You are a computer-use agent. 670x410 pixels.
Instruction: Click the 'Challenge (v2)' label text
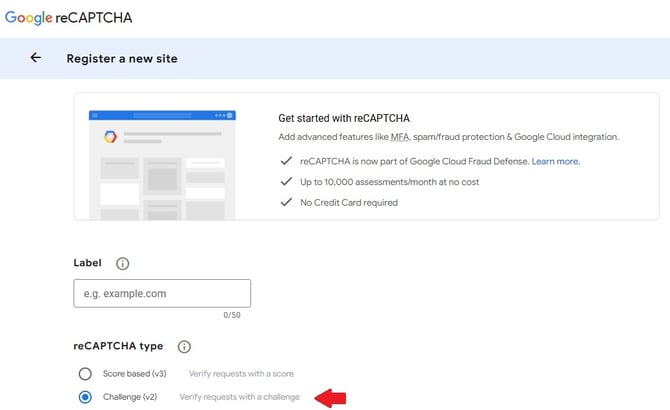coord(130,397)
